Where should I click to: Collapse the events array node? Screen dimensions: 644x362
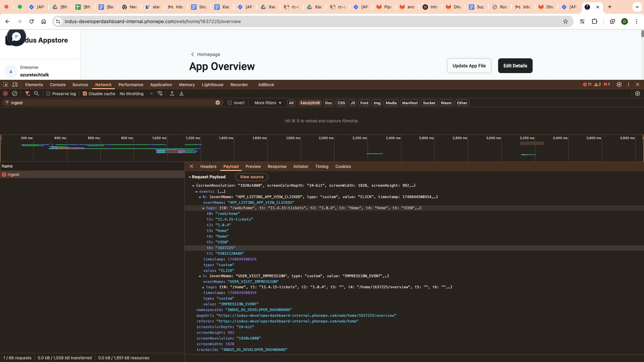coord(197,192)
